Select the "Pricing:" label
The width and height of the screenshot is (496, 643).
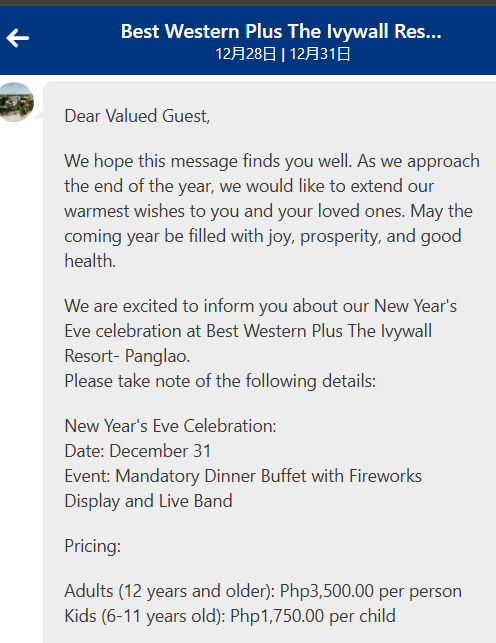(93, 546)
